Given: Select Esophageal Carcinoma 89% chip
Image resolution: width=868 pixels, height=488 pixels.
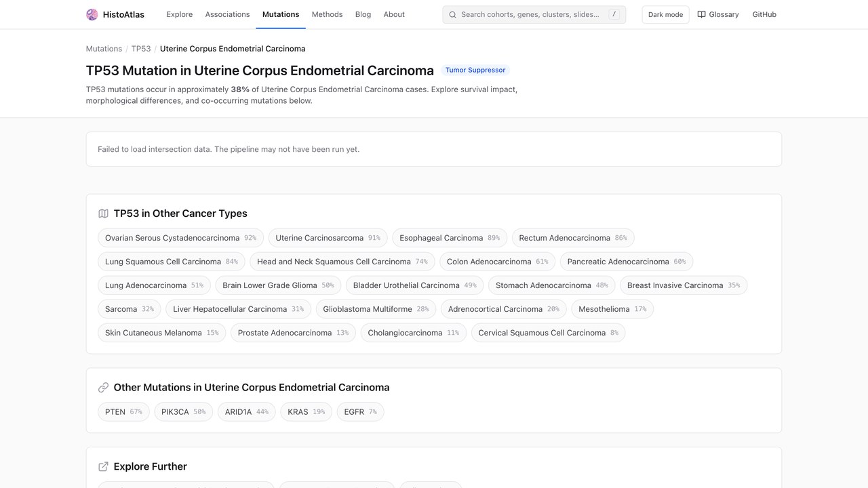Looking at the screenshot, I should [x=450, y=238].
